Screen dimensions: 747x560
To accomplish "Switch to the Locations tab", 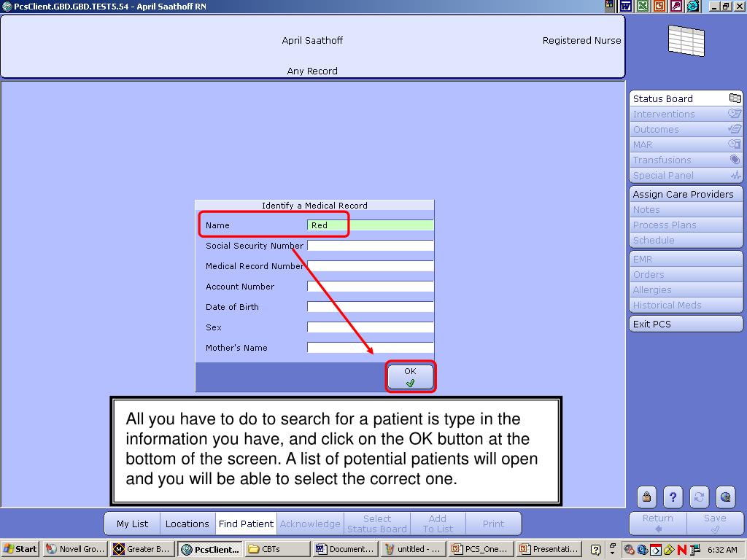I will pos(187,524).
